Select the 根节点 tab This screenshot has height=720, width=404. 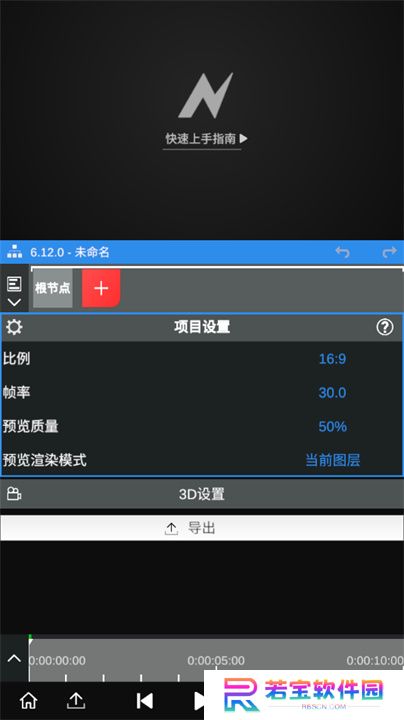pos(53,288)
